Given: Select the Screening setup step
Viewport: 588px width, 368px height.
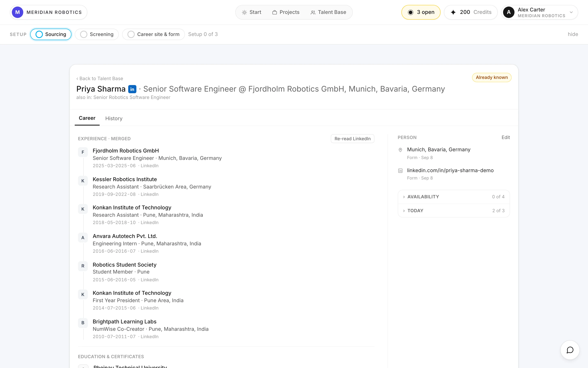Looking at the screenshot, I should pos(97,34).
